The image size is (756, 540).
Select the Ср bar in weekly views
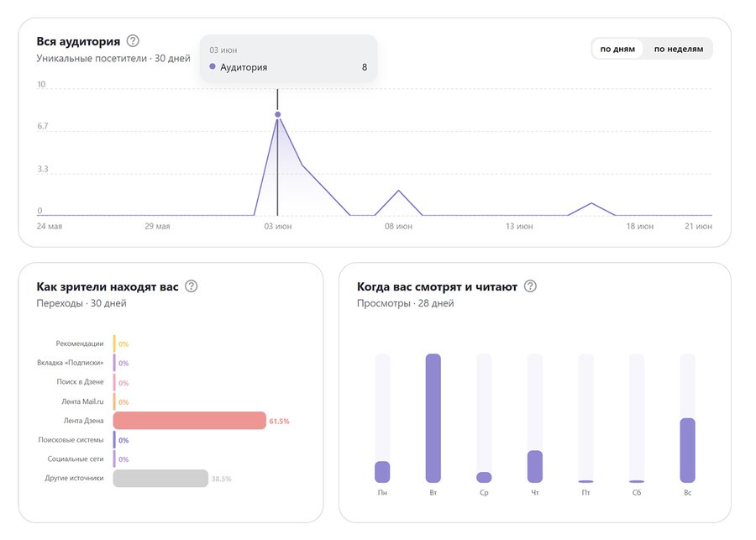tap(484, 477)
